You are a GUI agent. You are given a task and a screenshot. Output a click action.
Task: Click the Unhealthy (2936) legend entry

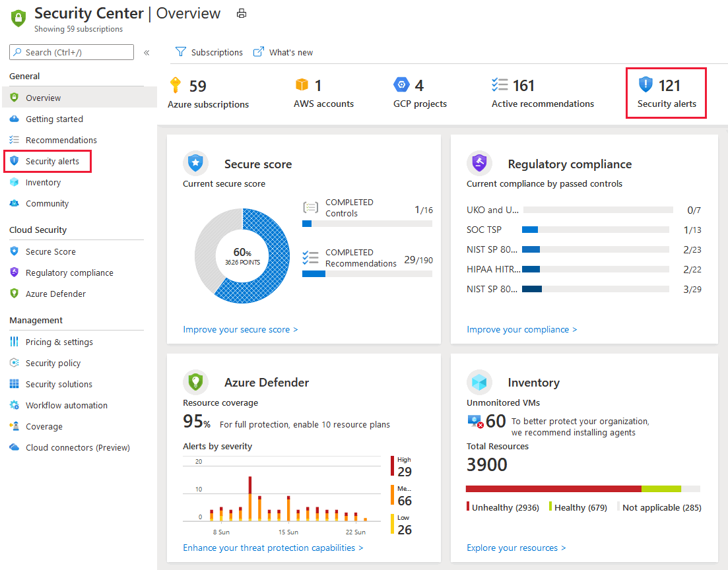503,507
